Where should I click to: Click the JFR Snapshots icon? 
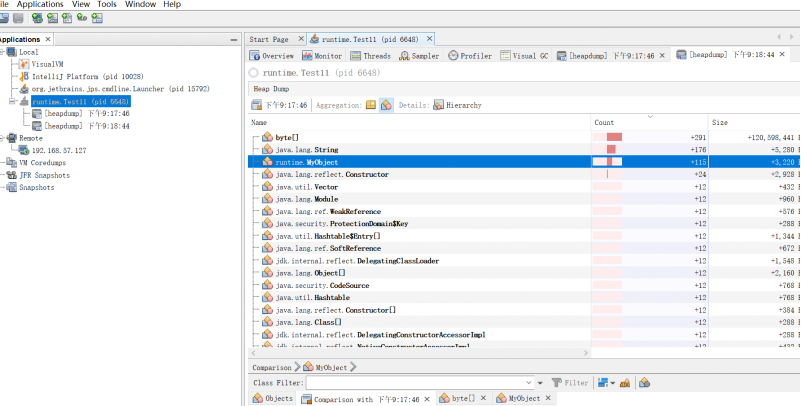click(12, 175)
